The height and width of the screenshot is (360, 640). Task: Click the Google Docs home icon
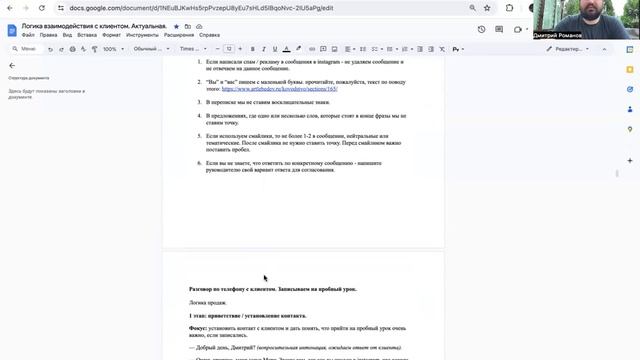(x=12, y=30)
